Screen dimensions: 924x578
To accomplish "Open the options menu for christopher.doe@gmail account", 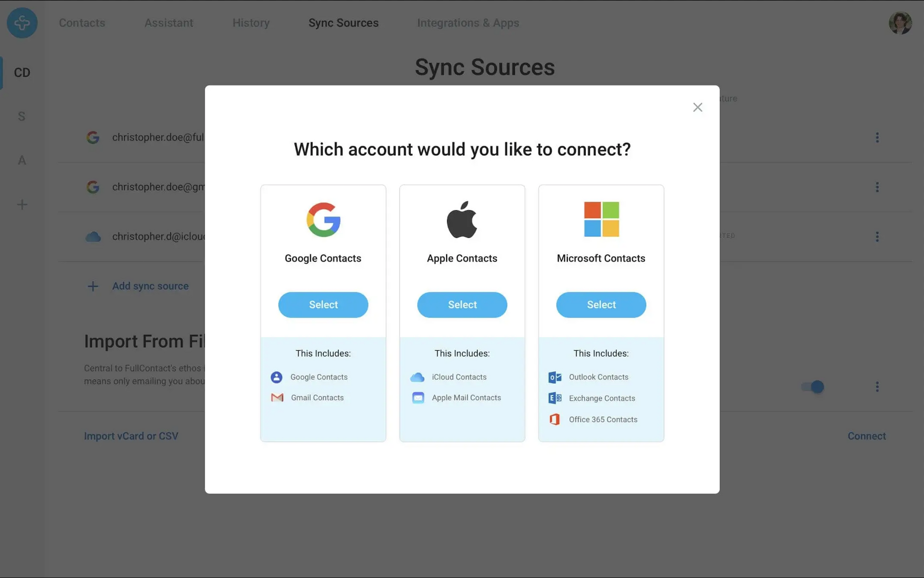I will [x=877, y=187].
